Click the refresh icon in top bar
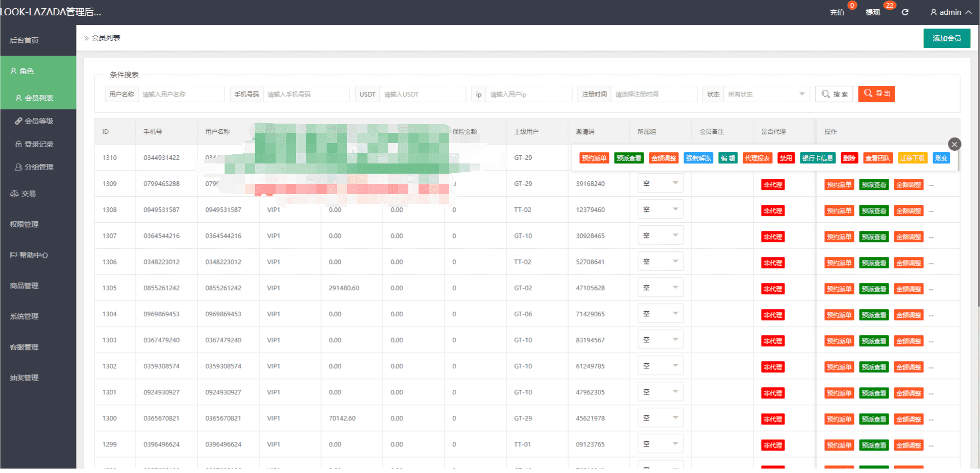980x473 pixels. pyautogui.click(x=905, y=12)
